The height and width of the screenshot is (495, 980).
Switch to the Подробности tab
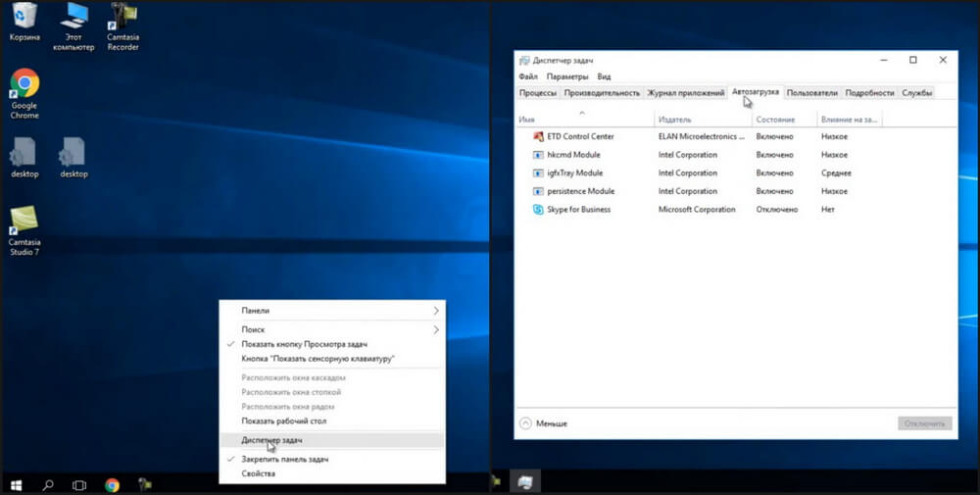(x=869, y=93)
